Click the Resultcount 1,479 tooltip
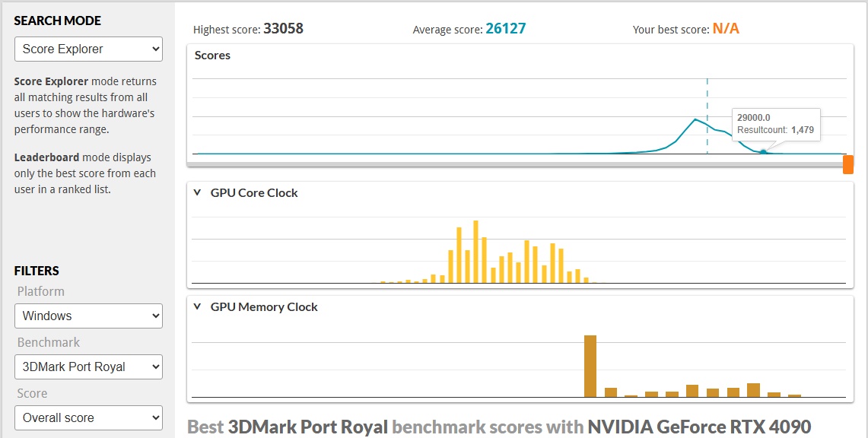The image size is (868, 438). tap(776, 124)
